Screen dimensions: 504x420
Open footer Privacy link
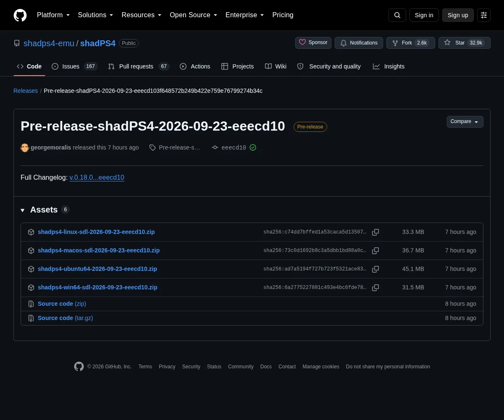(167, 367)
